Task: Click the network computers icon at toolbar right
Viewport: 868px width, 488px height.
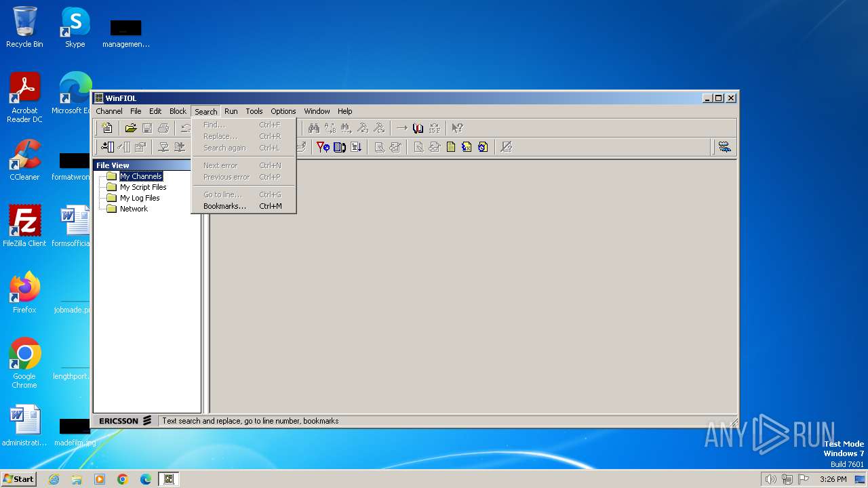Action: (725, 146)
